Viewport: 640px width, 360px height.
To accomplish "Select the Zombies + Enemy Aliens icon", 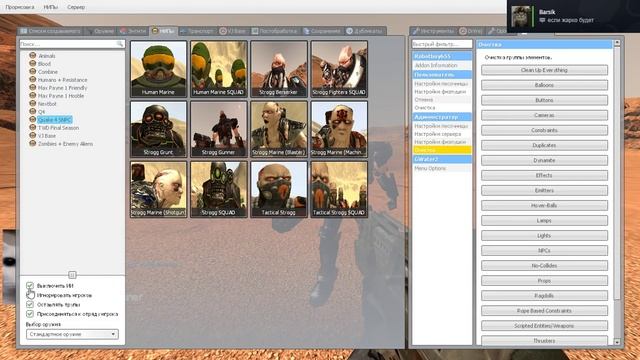I will pyautogui.click(x=33, y=143).
